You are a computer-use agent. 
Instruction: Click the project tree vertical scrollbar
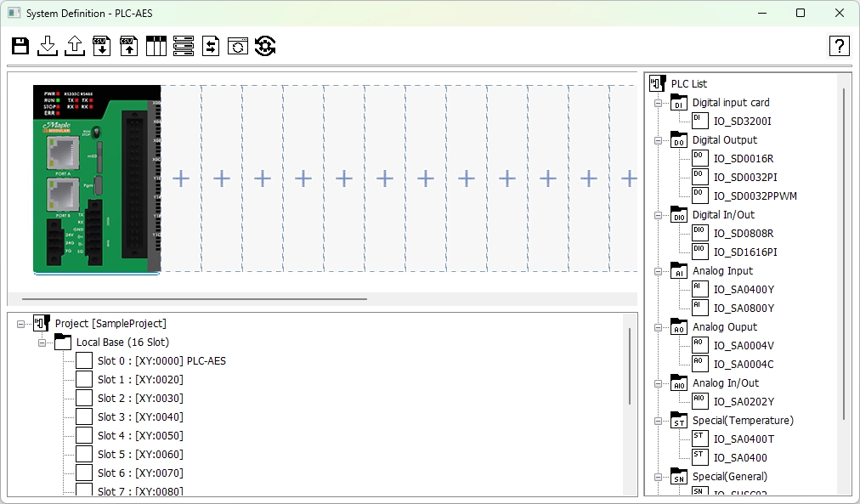click(x=630, y=366)
